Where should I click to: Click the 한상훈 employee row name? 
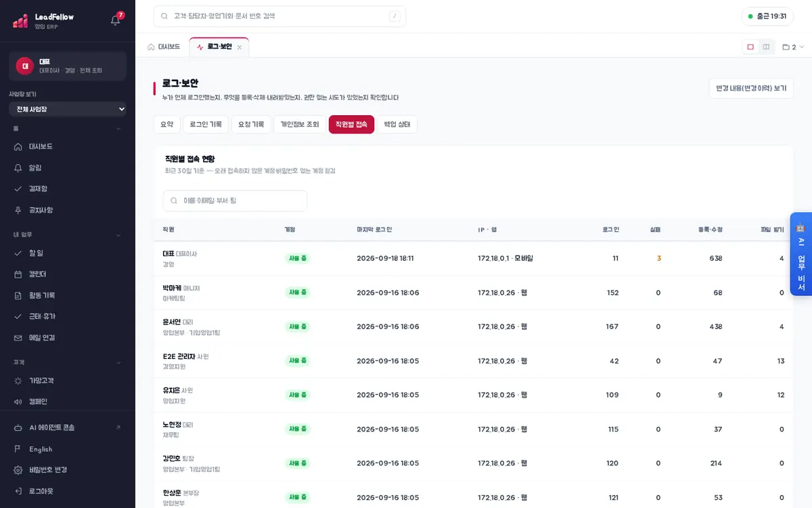(172, 492)
